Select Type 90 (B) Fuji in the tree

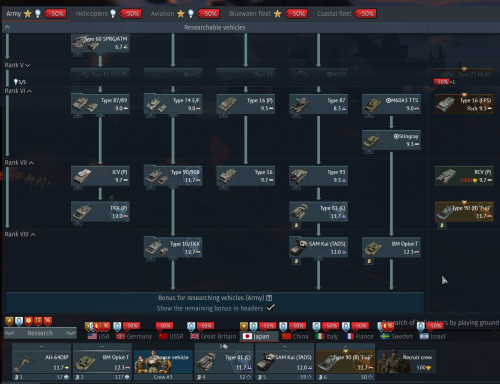coord(464,211)
